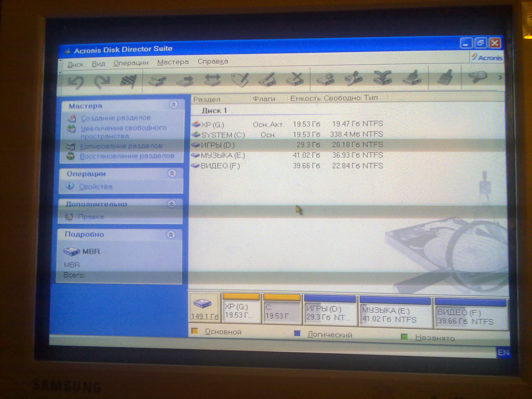Viewport: 532px width, 399px height.
Task: Click the Диск 1 group heading
Action: pos(214,111)
